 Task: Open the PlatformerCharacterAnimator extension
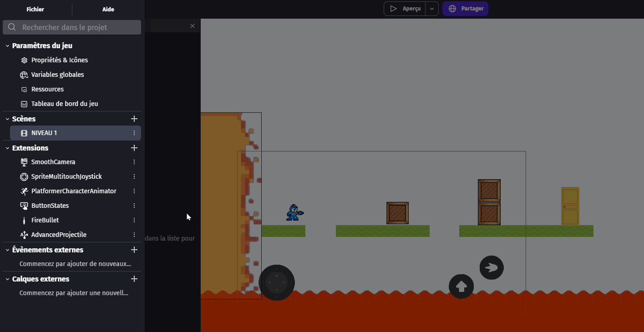[74, 191]
